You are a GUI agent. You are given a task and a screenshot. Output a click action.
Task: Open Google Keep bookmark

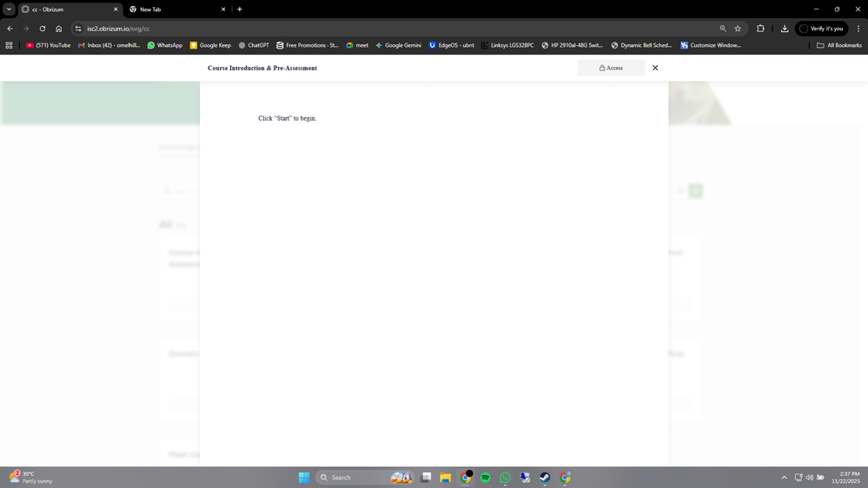tap(209, 45)
